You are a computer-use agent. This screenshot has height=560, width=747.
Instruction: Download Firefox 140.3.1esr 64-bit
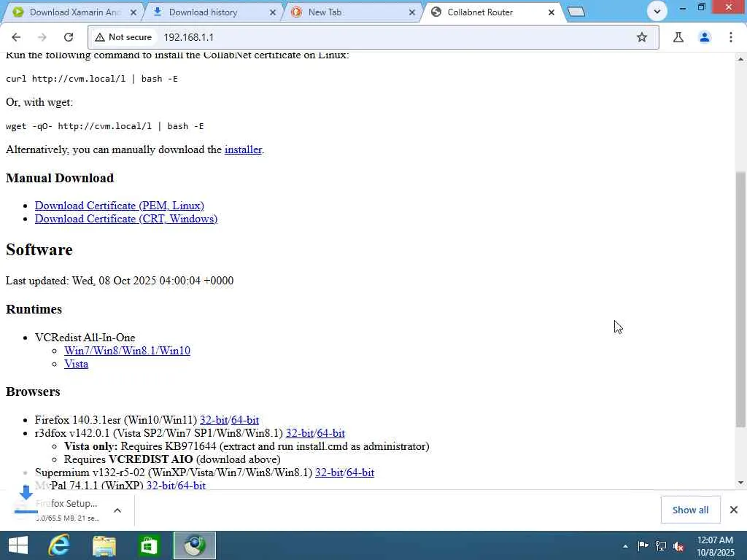(245, 420)
